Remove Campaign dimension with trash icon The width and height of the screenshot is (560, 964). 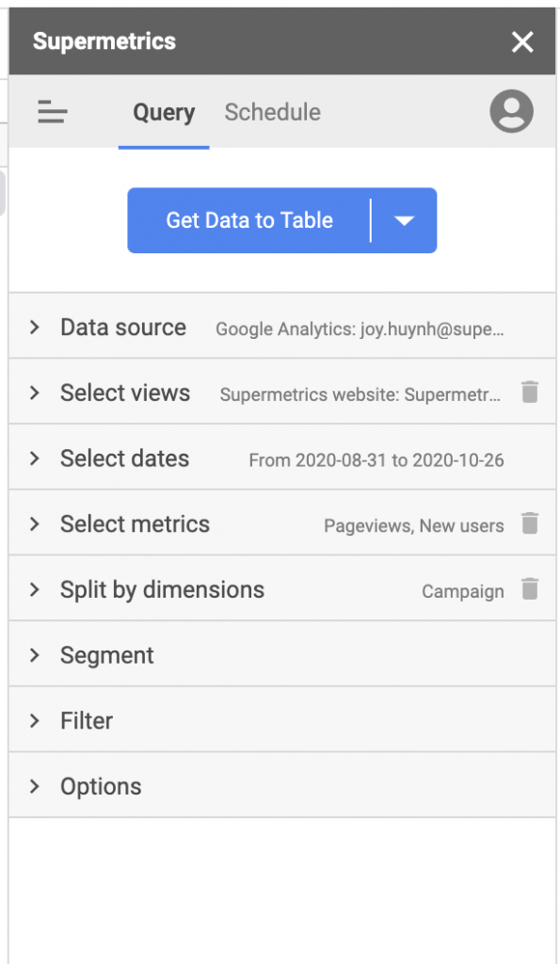[530, 589]
